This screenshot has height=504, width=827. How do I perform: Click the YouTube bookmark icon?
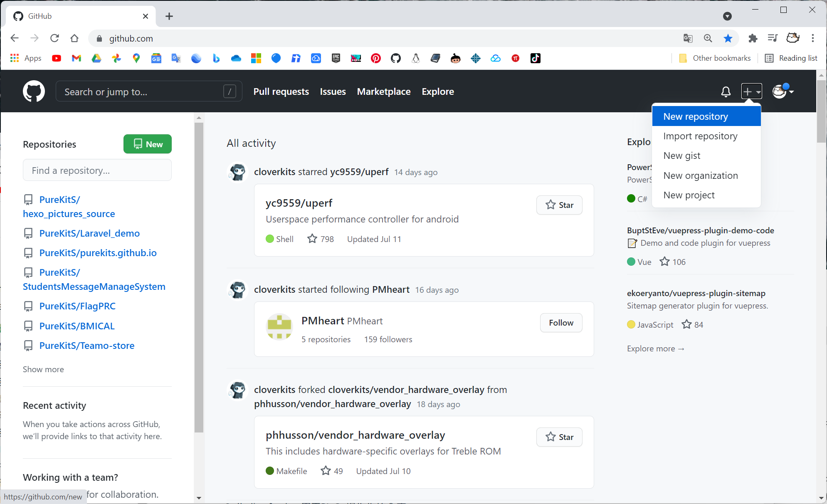[57, 58]
